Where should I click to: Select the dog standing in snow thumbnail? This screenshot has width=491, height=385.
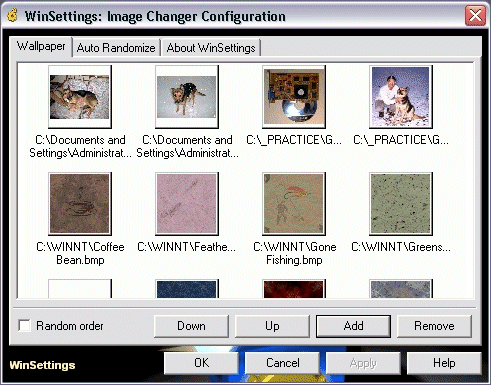(187, 97)
